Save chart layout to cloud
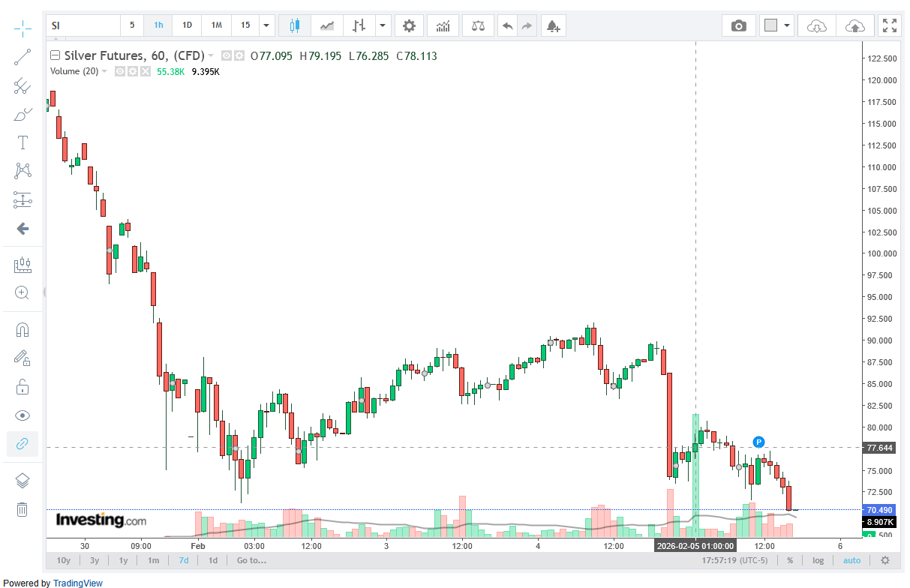The height and width of the screenshot is (588, 910). 854,25
